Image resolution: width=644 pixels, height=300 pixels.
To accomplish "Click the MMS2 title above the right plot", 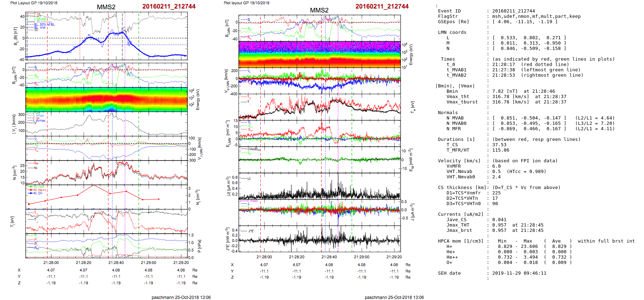I will coord(319,10).
